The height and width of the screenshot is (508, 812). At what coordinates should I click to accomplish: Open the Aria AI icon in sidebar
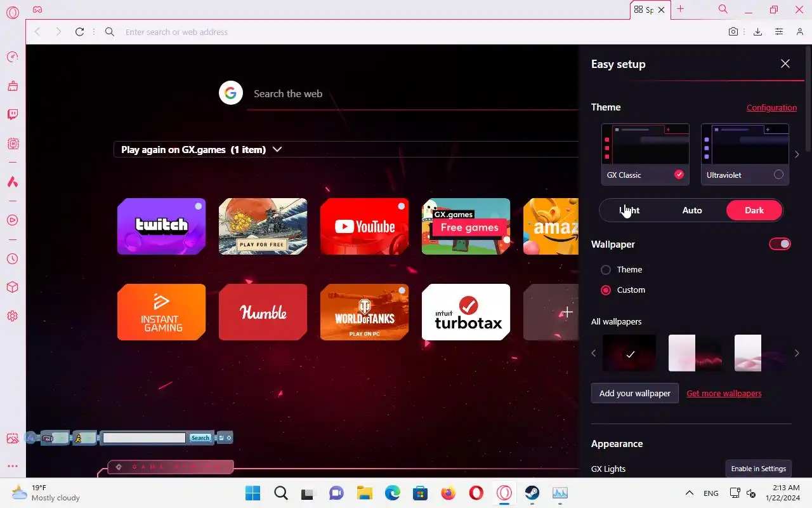[13, 182]
